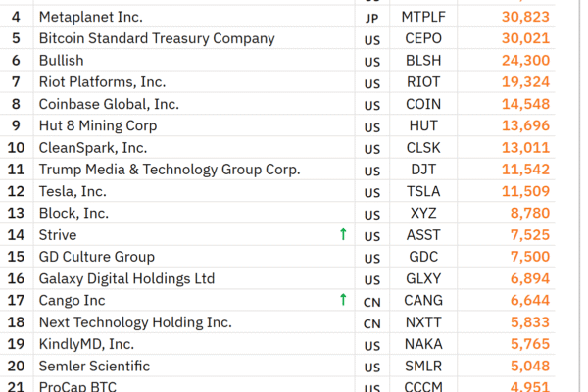Open the Metaplanet Inc. company link
This screenshot has height=392, width=588.
click(x=90, y=17)
